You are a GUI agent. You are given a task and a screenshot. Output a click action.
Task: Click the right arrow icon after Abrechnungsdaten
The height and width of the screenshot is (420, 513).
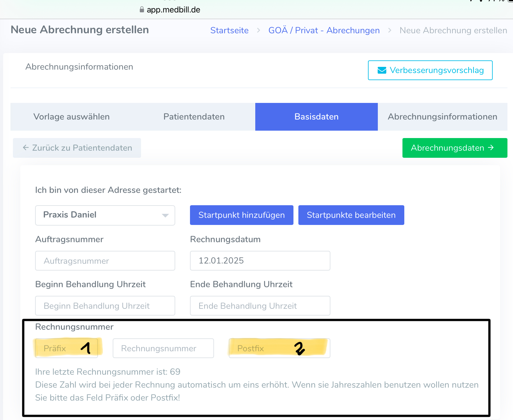(491, 148)
